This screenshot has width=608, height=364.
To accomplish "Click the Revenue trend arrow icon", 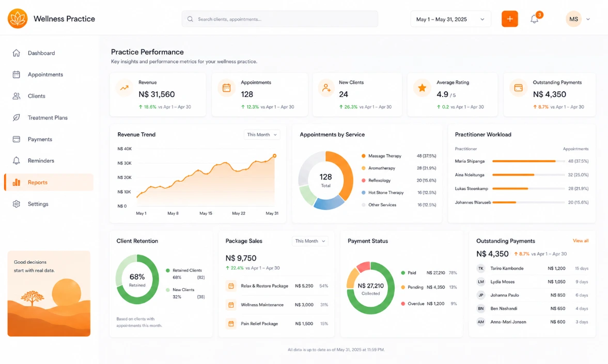I will (124, 88).
